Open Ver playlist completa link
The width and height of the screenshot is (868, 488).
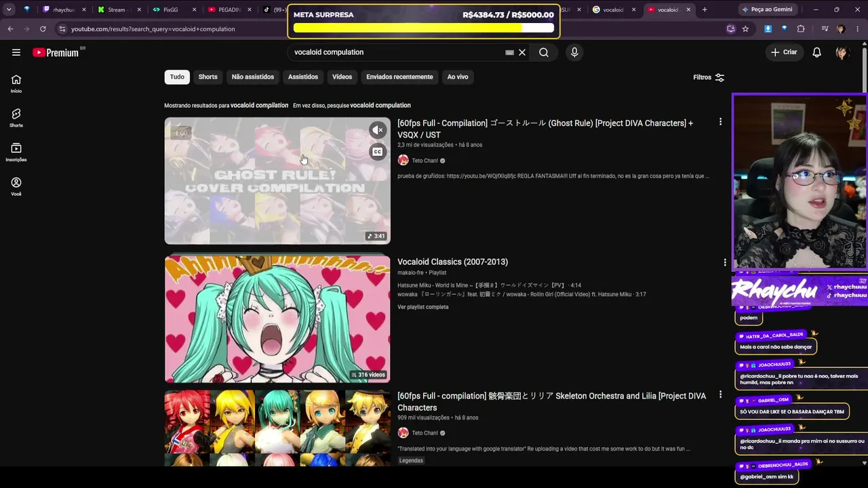pyautogui.click(x=423, y=307)
